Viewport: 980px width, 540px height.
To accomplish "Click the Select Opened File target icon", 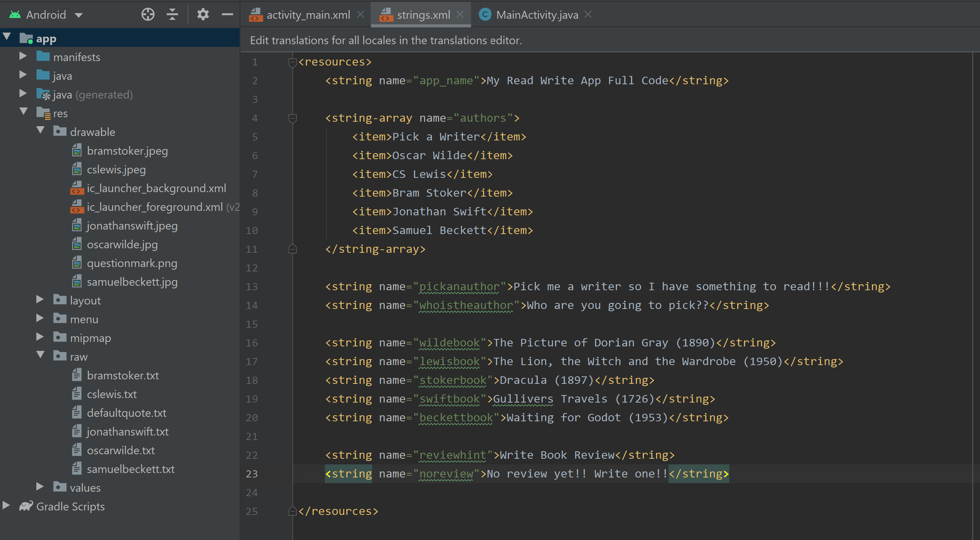I will point(148,15).
